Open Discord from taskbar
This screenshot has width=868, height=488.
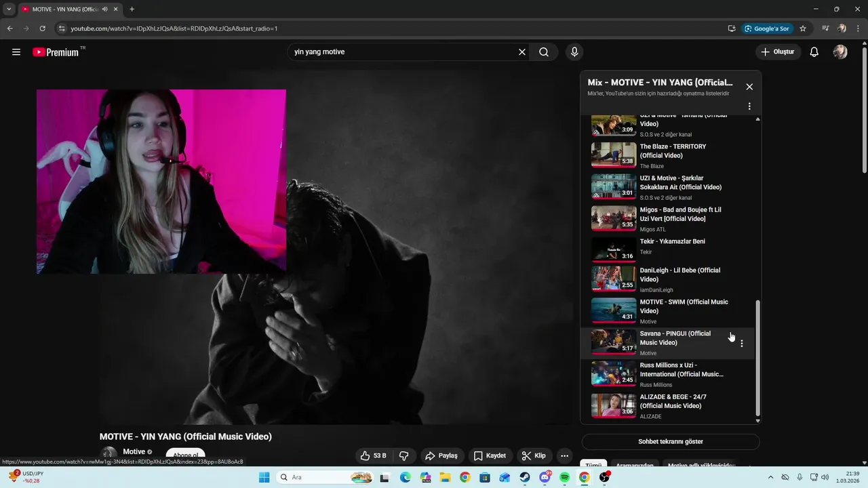545,477
